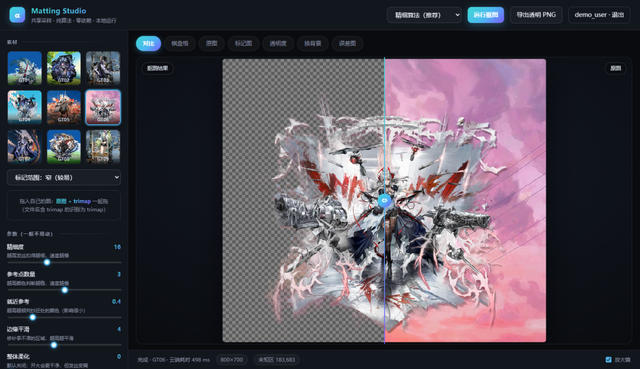The width and height of the screenshot is (640, 369).
Task: Open the 精细算法 (推荐) algorithm dropdown
Action: coord(424,15)
